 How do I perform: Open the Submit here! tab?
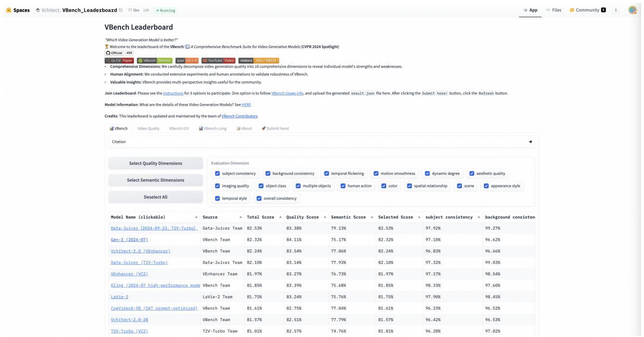[x=276, y=128]
